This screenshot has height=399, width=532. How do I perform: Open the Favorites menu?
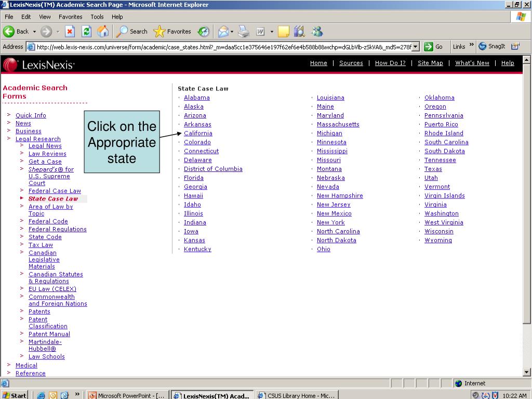tap(70, 17)
